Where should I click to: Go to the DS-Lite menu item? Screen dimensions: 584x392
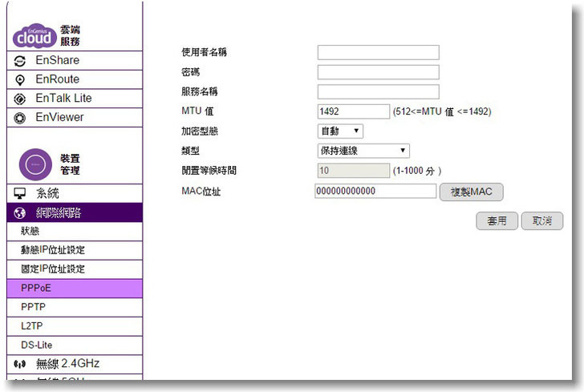click(x=36, y=345)
